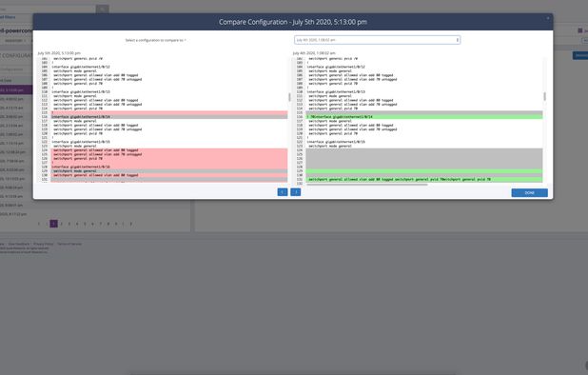Open the configuration to compare dropdown

[x=377, y=40]
